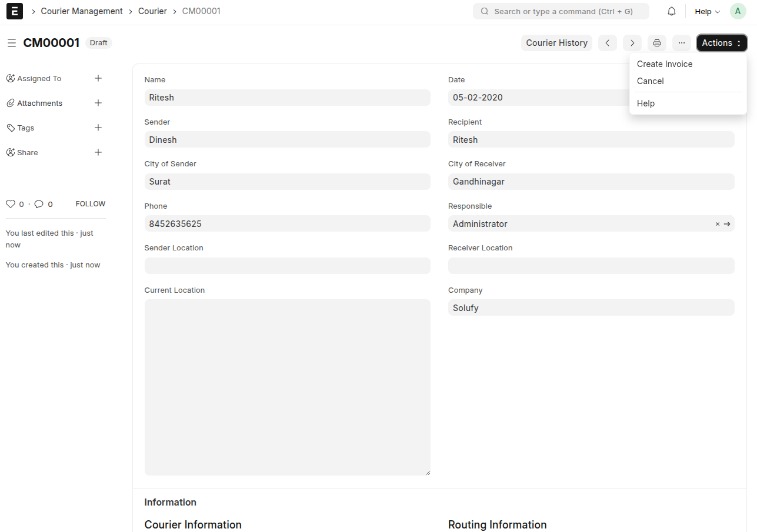This screenshot has height=532, width=757.
Task: Clear the Responsible field value
Action: (718, 224)
